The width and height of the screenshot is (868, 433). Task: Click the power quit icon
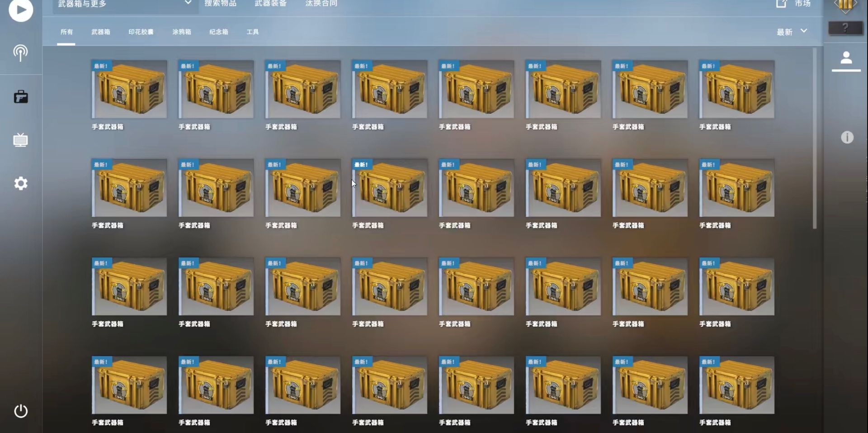[21, 411]
